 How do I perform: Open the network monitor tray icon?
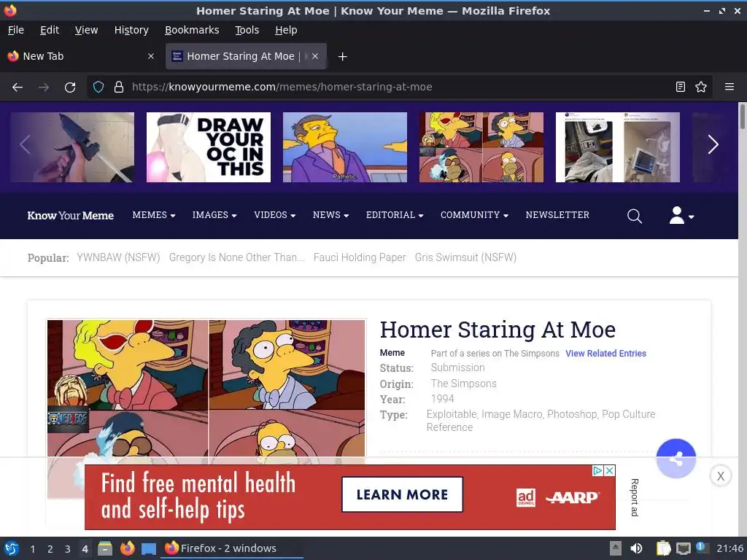coord(683,548)
